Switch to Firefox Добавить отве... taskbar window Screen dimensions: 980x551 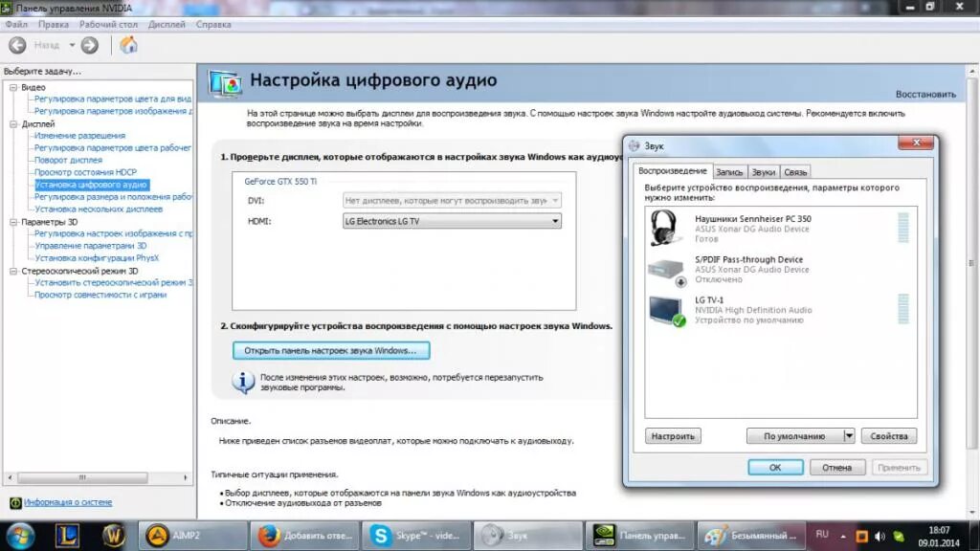[304, 536]
